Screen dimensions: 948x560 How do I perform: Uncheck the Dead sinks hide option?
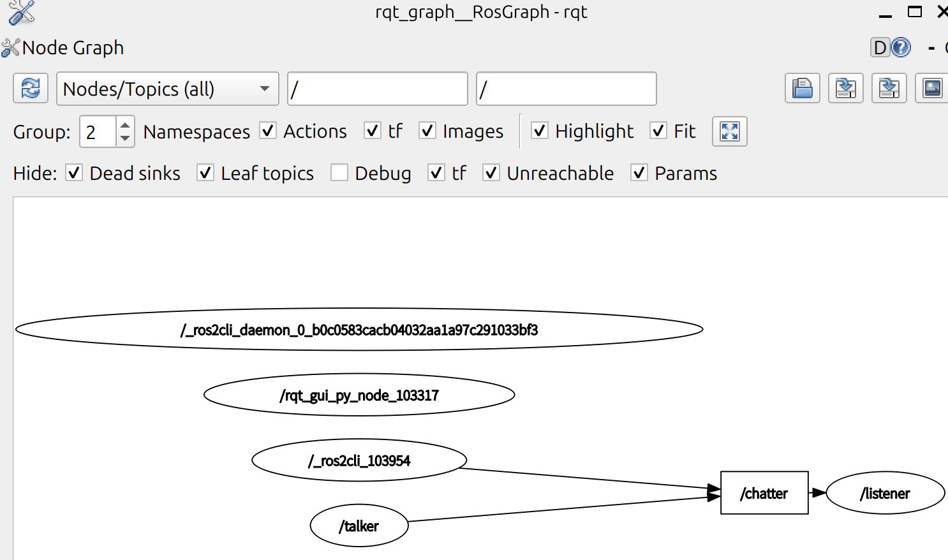[73, 173]
